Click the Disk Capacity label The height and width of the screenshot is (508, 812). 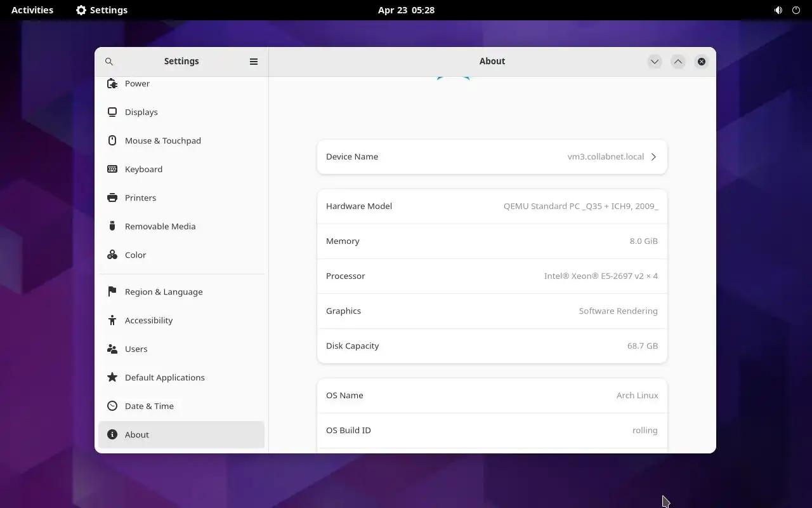352,346
